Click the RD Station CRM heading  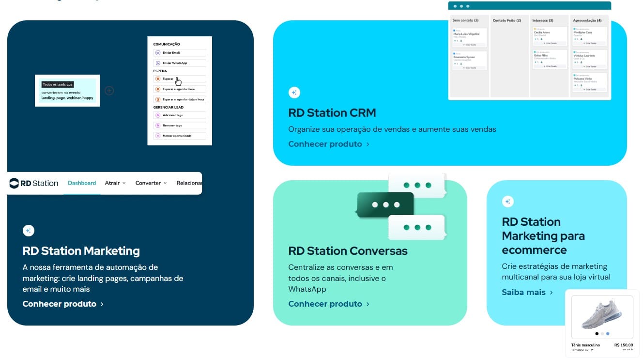pos(332,113)
